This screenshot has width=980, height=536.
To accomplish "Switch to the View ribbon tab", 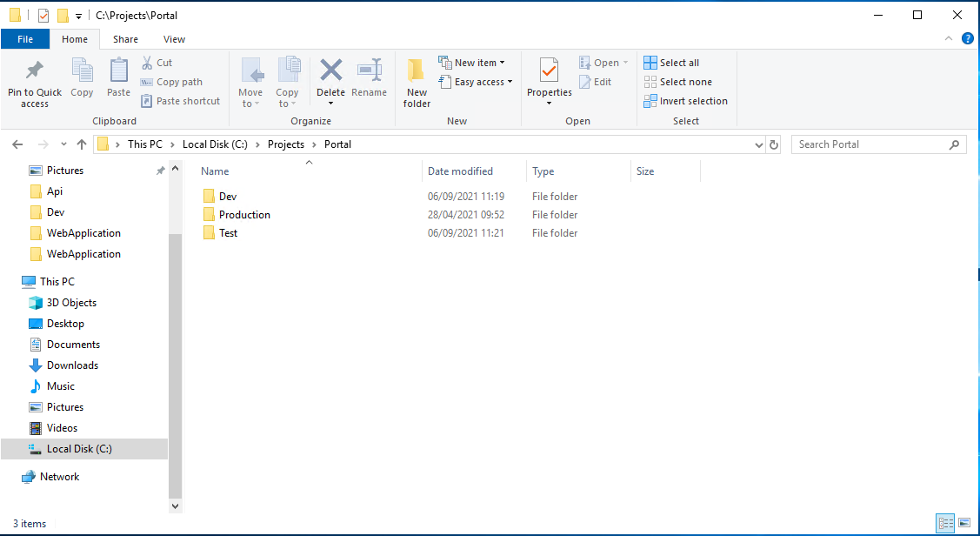I will [x=174, y=39].
